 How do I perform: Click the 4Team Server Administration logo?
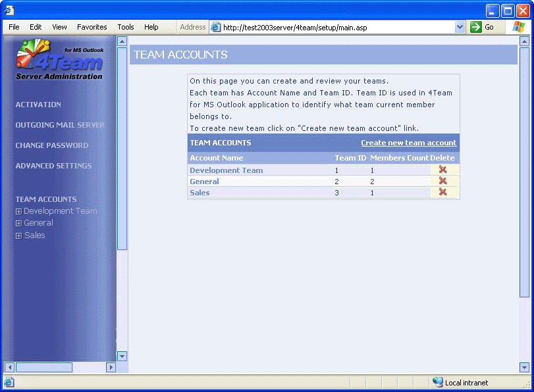(x=60, y=60)
